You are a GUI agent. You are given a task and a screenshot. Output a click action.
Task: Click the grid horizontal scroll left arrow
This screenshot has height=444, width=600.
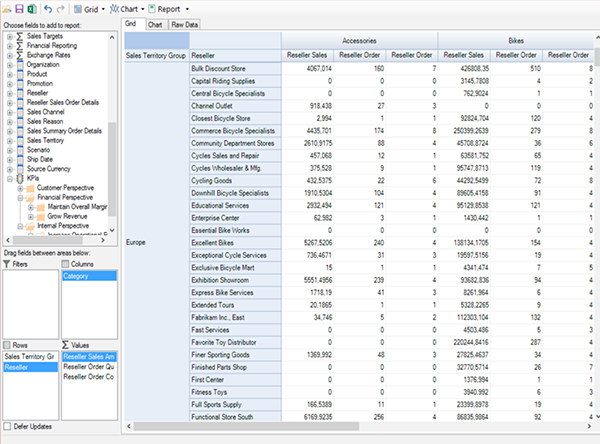(x=129, y=426)
